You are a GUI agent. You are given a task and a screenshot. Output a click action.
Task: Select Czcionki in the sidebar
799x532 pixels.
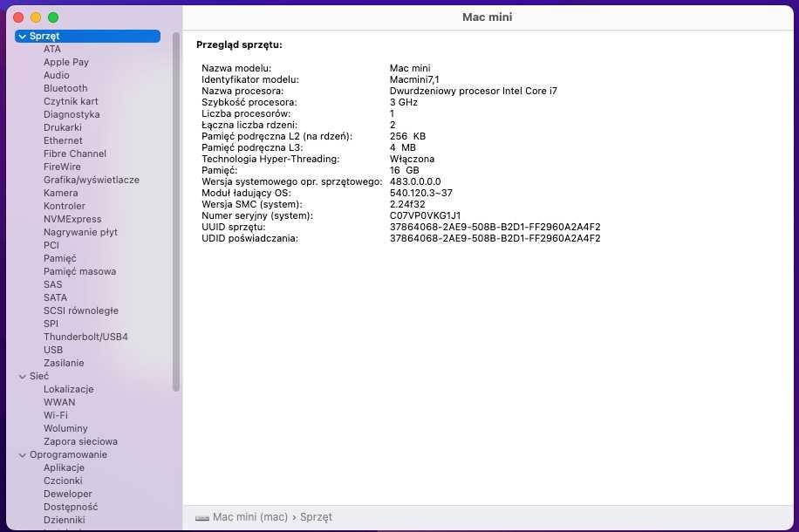63,481
